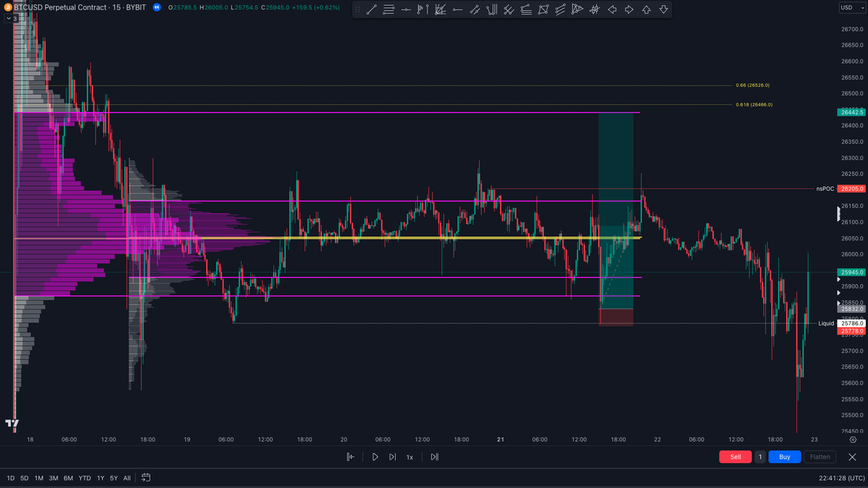The image size is (868, 488).
Task: Close the replay trading toolbar with X
Action: coord(852,457)
